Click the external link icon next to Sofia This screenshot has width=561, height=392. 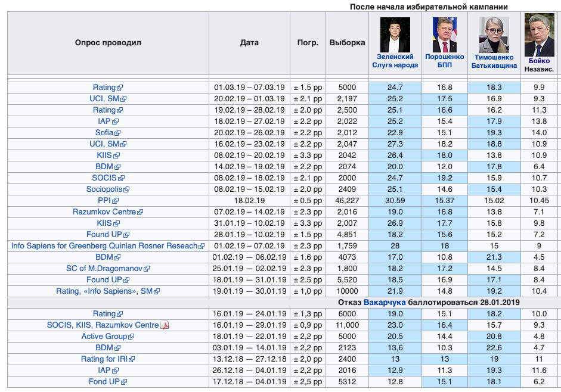117,133
